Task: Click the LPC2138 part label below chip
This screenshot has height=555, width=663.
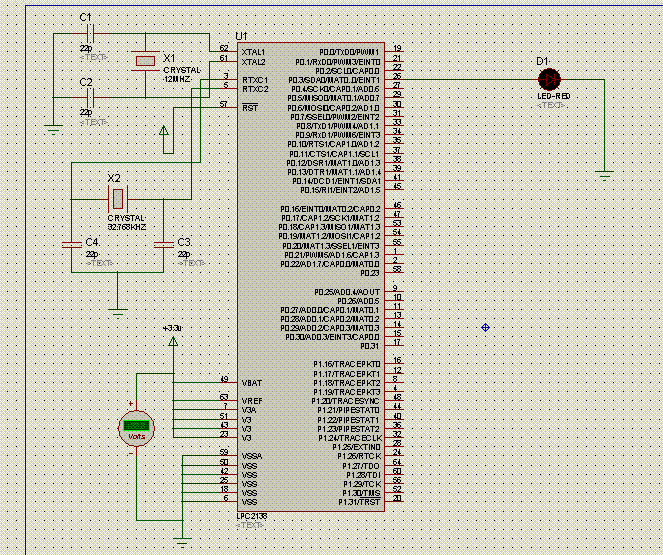Action: click(250, 515)
